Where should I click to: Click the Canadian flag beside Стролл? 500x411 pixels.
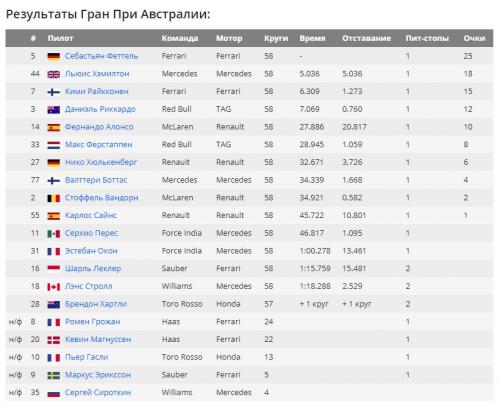pos(54,287)
